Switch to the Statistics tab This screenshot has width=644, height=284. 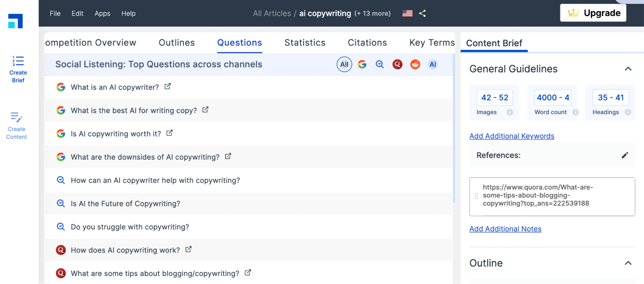coord(305,43)
